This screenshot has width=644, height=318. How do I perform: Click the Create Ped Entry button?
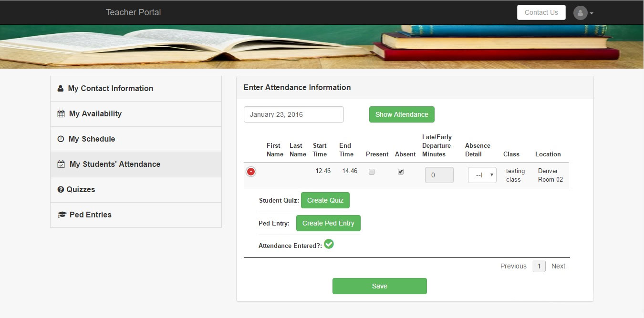(328, 223)
